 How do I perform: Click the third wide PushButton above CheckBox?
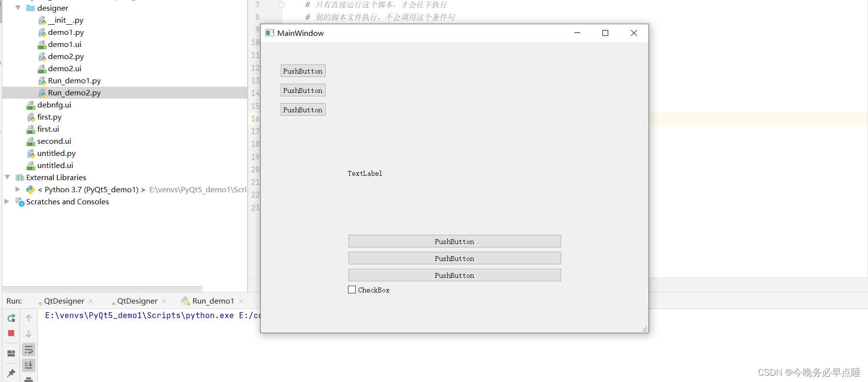455,275
